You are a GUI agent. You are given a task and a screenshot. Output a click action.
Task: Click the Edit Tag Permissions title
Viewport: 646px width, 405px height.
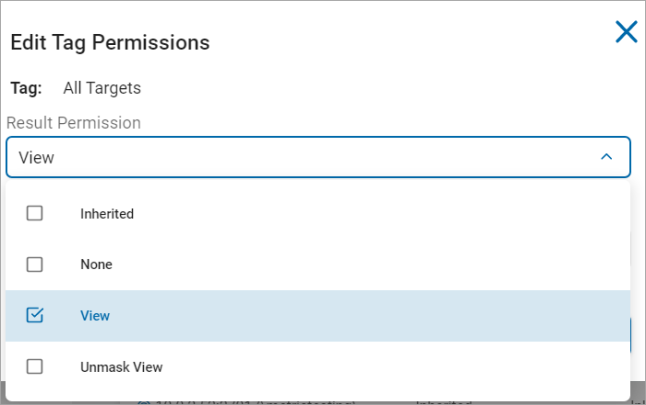click(109, 42)
